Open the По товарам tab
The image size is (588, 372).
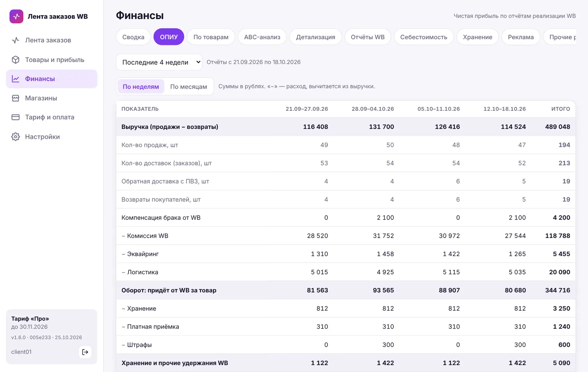(x=211, y=37)
